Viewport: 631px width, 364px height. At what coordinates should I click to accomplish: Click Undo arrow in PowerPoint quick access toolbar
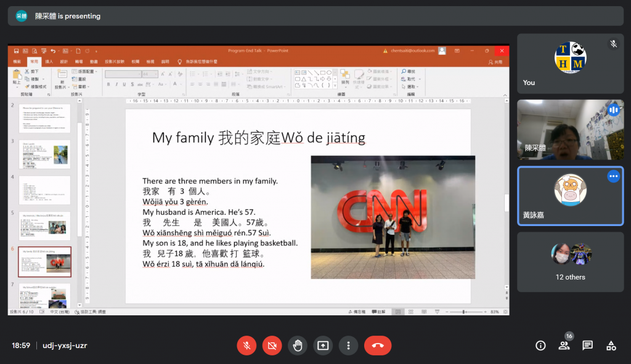coord(53,51)
